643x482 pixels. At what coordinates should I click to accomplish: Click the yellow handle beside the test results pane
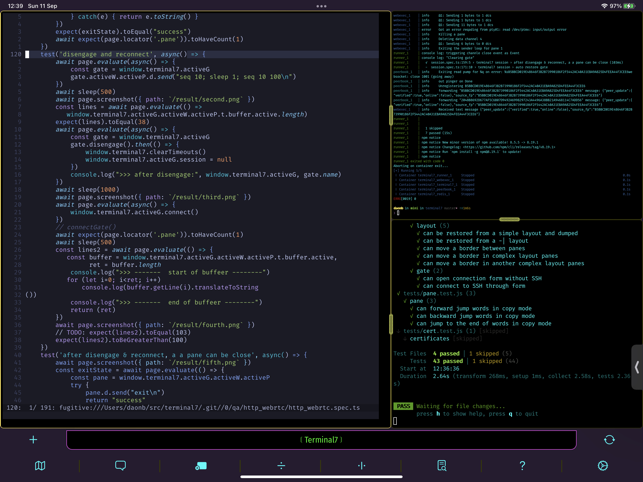[x=391, y=324]
